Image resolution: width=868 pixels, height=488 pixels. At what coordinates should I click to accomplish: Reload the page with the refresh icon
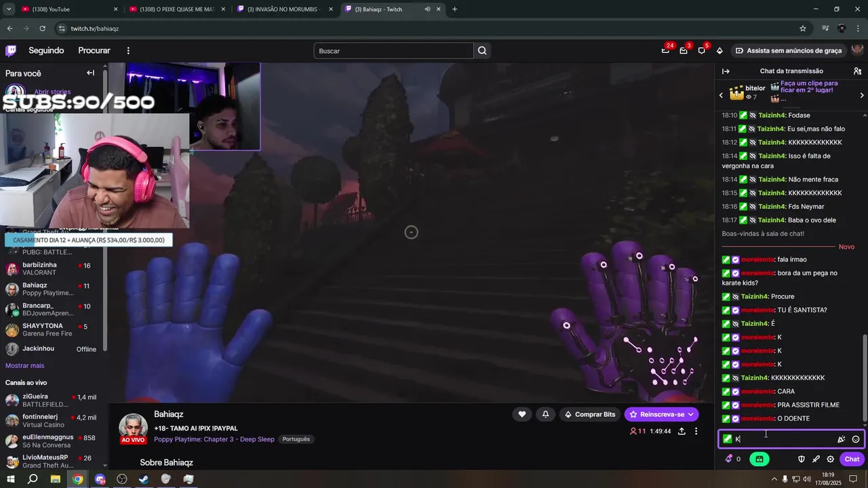pyautogui.click(x=42, y=28)
